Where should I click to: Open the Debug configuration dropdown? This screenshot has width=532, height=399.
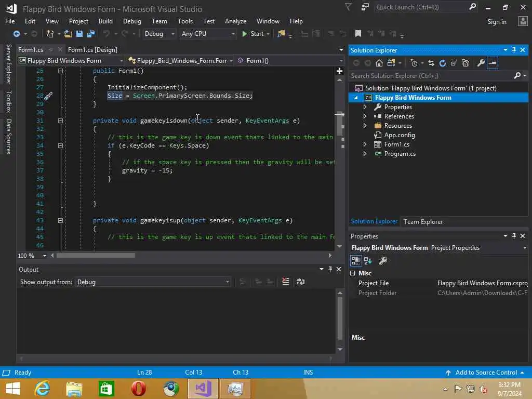pos(159,34)
